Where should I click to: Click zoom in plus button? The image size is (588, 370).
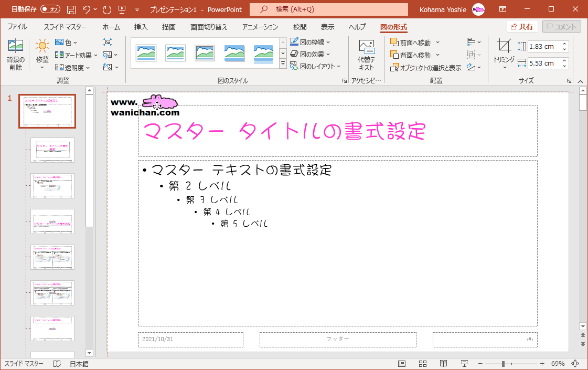point(542,364)
